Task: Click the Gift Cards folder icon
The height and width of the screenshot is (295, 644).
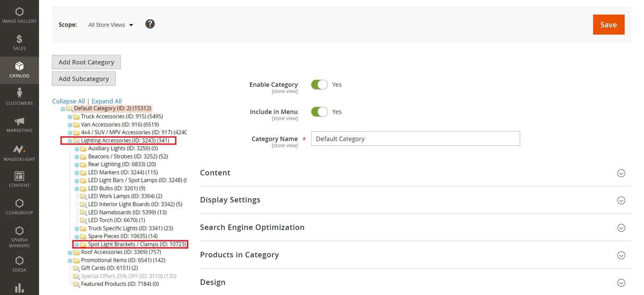Action: pyautogui.click(x=76, y=268)
